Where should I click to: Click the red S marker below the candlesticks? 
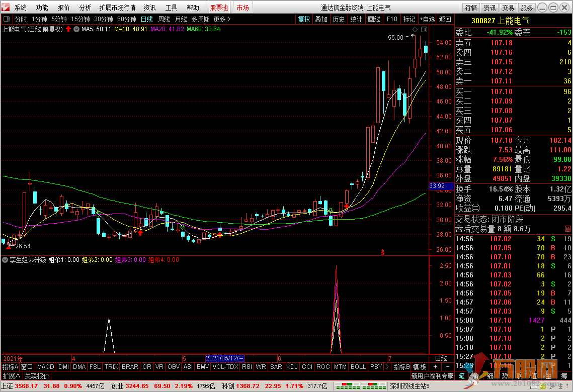click(383, 252)
